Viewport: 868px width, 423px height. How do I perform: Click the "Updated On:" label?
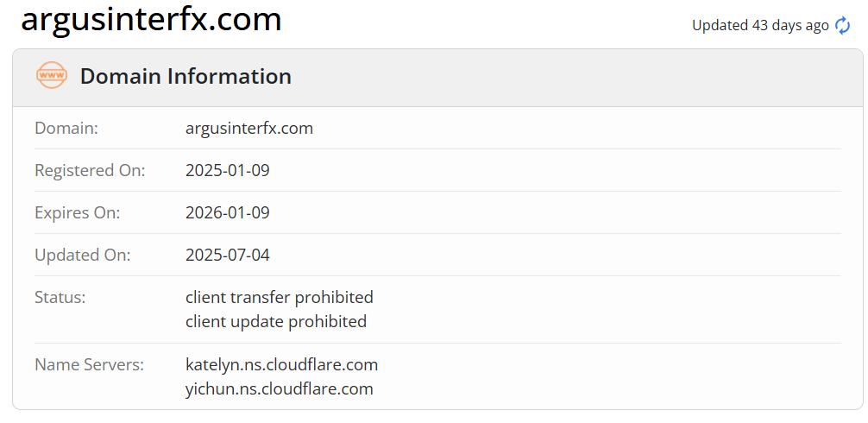(82, 255)
